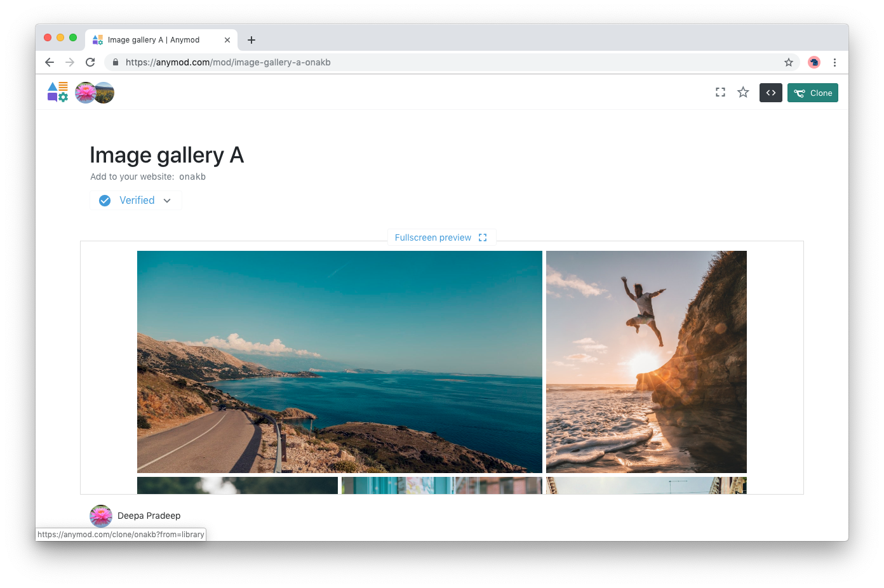The height and width of the screenshot is (588, 884).
Task: Open the code view button
Action: 771,93
